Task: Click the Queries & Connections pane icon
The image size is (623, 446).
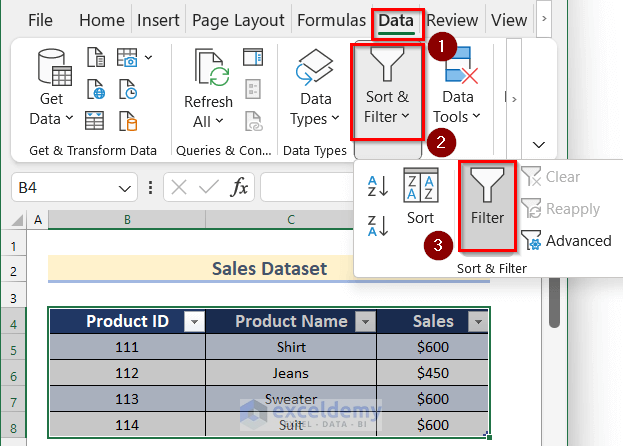Action: (253, 57)
